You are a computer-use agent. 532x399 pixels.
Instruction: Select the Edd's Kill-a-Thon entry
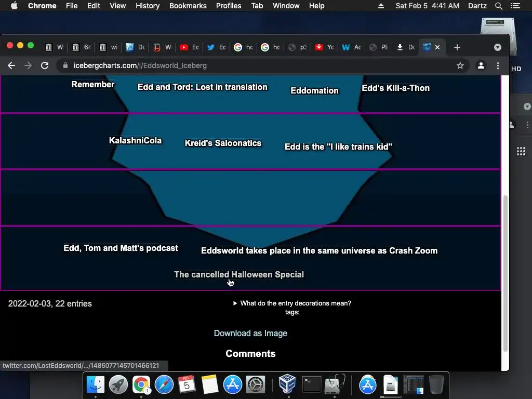[x=395, y=88]
